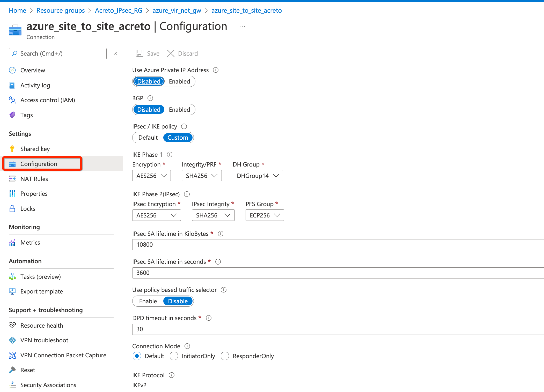
Task: Set BGP to Enabled
Action: pos(179,110)
